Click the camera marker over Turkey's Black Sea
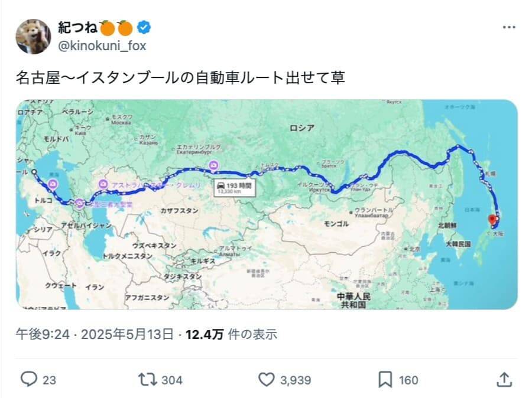The image size is (532, 398). click(53, 184)
